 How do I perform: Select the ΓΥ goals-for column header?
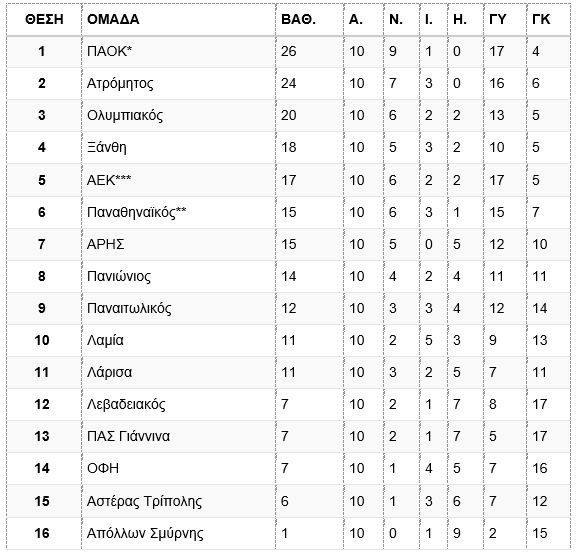pos(498,19)
